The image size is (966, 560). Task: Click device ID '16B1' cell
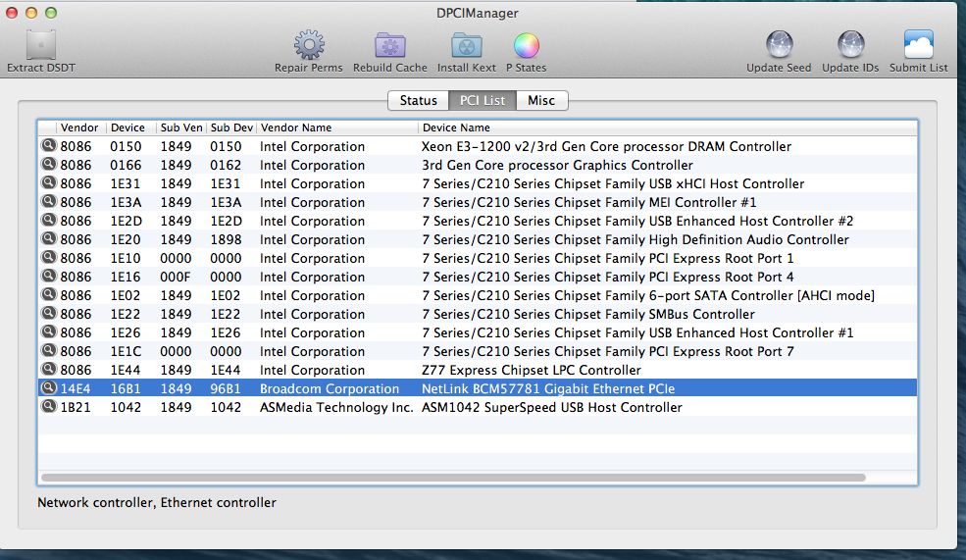coord(126,388)
